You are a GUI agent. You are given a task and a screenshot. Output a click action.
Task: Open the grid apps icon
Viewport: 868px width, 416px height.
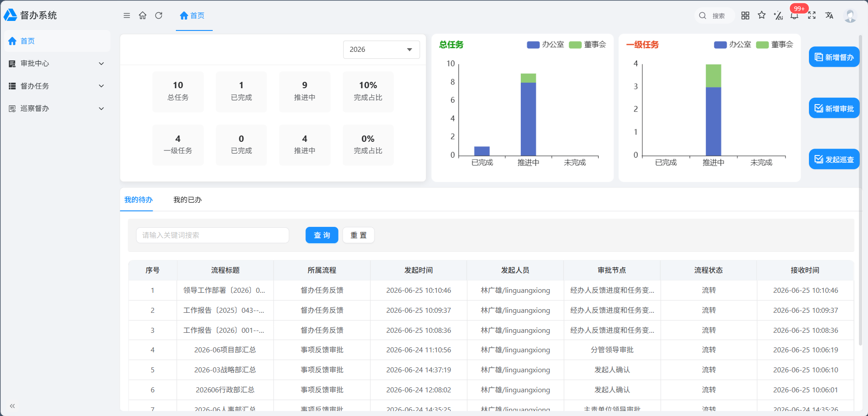coord(745,15)
